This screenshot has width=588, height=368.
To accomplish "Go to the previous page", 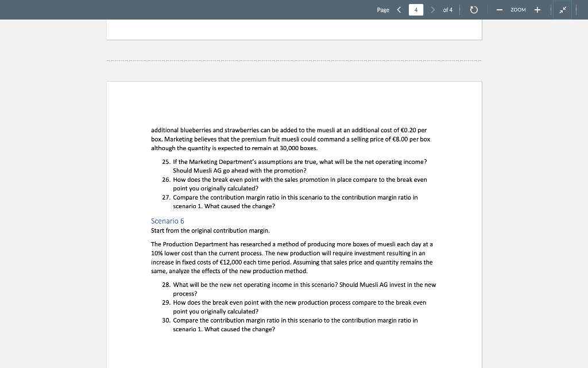I will 399,9.
